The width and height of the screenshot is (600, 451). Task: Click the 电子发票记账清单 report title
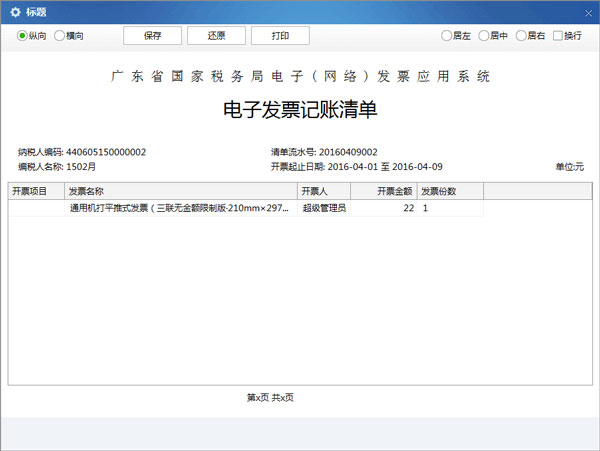299,110
